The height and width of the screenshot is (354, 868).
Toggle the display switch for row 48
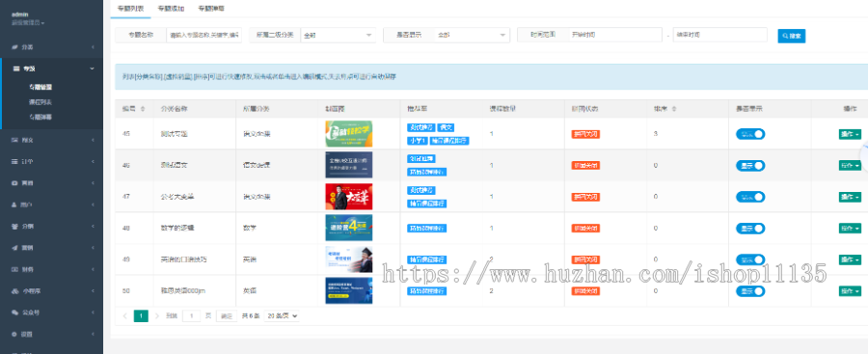(750, 229)
